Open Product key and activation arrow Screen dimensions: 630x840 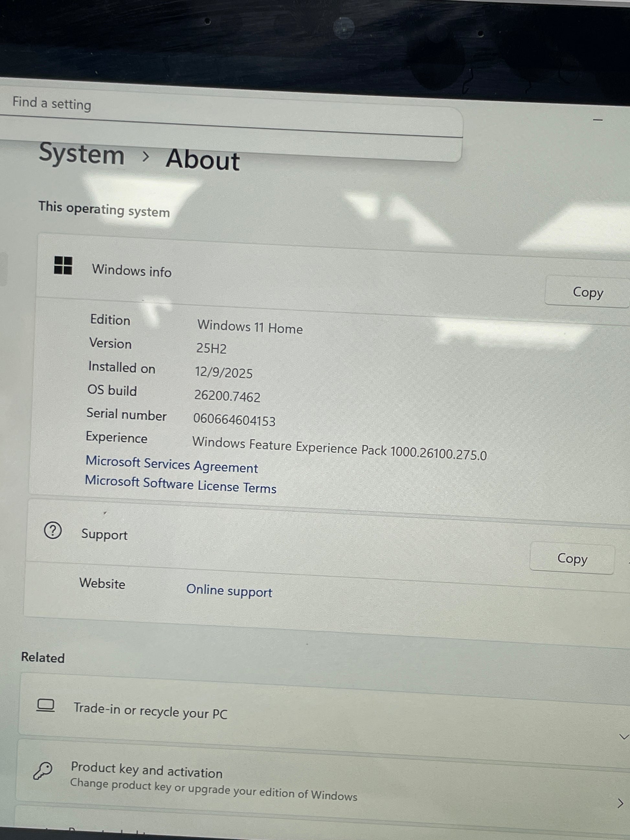click(x=620, y=803)
